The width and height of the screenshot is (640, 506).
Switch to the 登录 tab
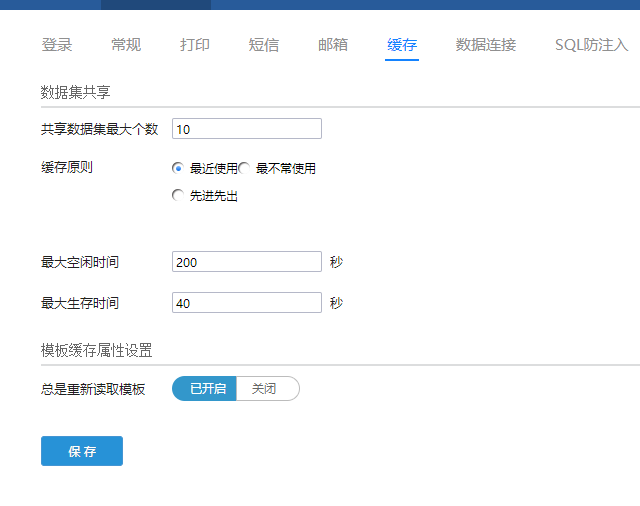(57, 44)
